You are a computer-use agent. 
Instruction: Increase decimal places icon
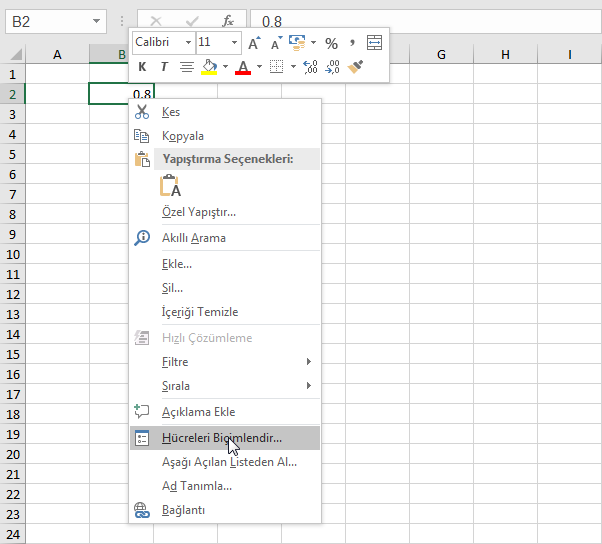click(x=310, y=67)
